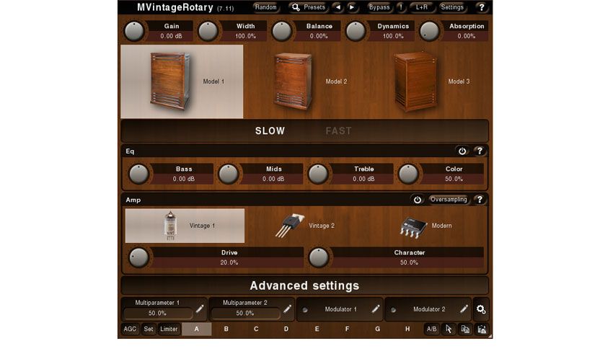
Task: Click the Gain 0.00 dB value
Action: click(x=171, y=36)
